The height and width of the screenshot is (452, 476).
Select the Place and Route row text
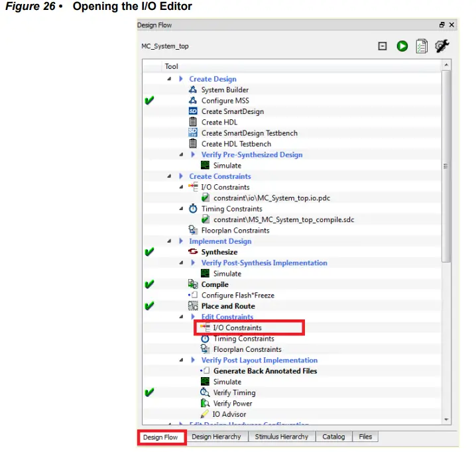228,306
